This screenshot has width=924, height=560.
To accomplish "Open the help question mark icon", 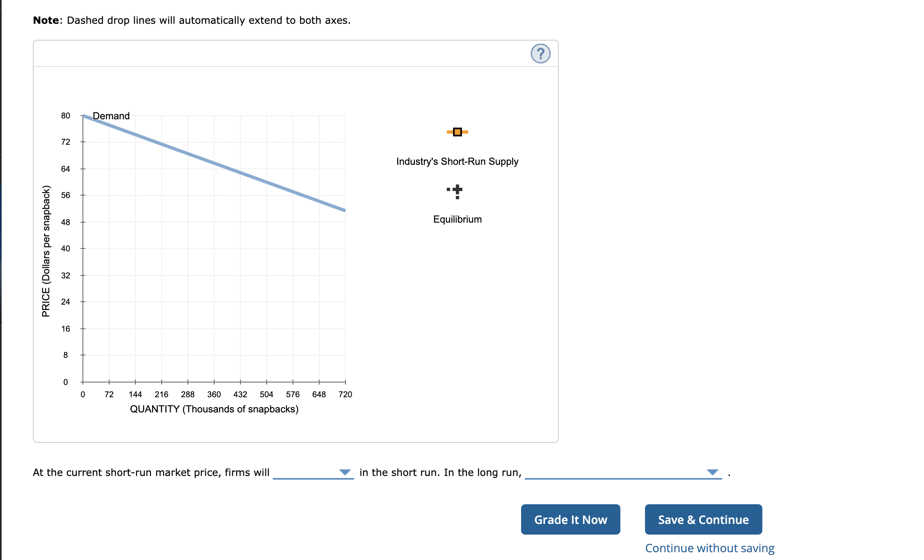I will click(540, 53).
